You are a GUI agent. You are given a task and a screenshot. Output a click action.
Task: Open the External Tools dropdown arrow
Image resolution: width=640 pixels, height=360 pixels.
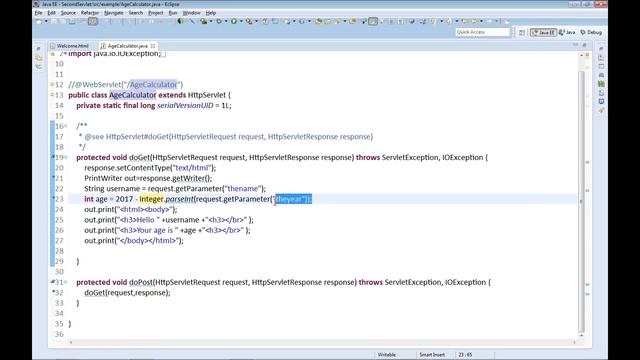coord(256,21)
